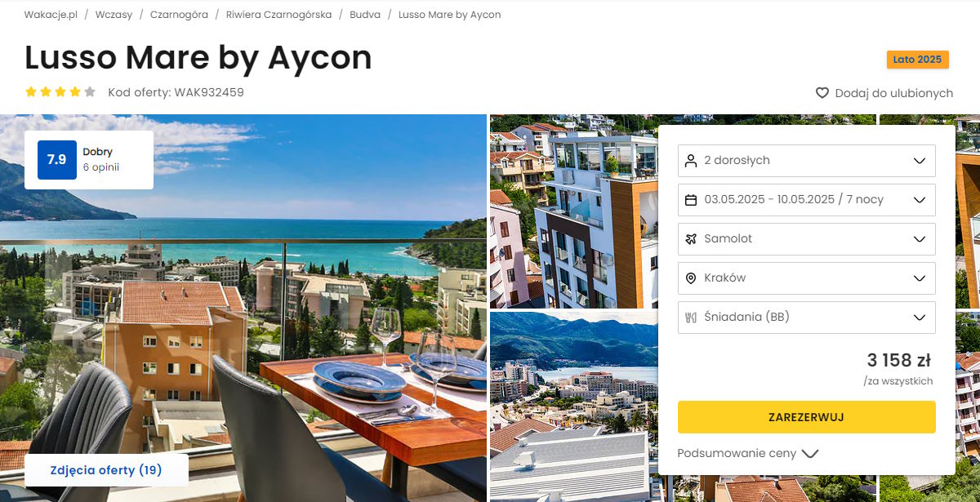Go to Czarnogóra breadcrumb link
Viewport: 980px width, 502px height.
(179, 15)
